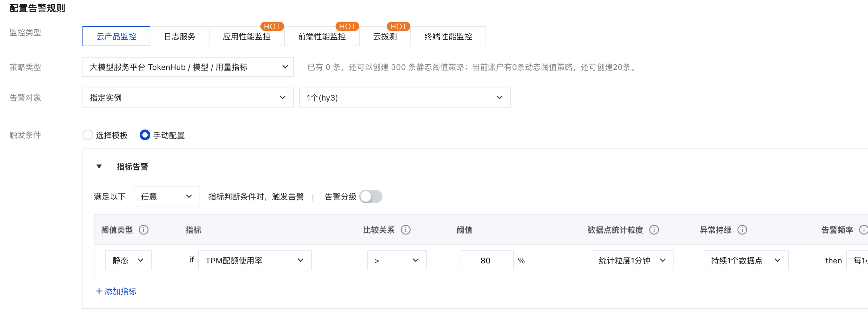Click the 告警对象 label
868x311 pixels.
(25, 98)
